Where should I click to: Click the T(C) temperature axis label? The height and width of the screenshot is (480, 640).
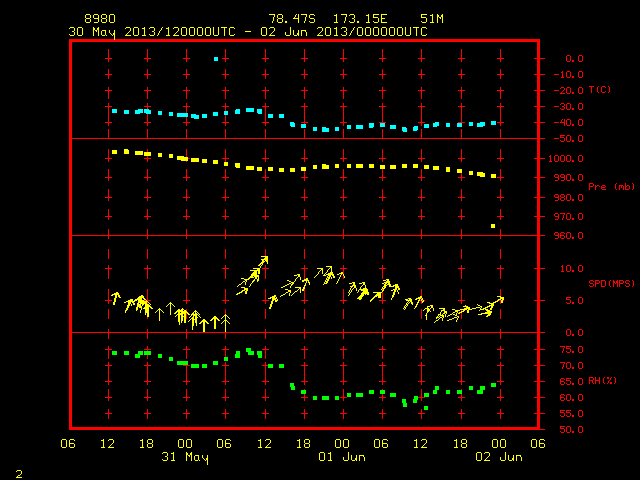click(x=600, y=90)
